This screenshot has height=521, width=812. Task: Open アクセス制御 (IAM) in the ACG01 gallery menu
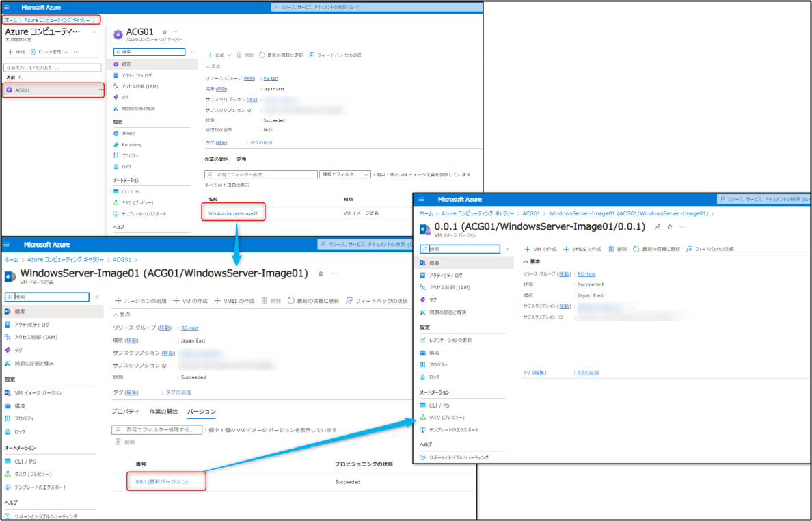click(140, 86)
